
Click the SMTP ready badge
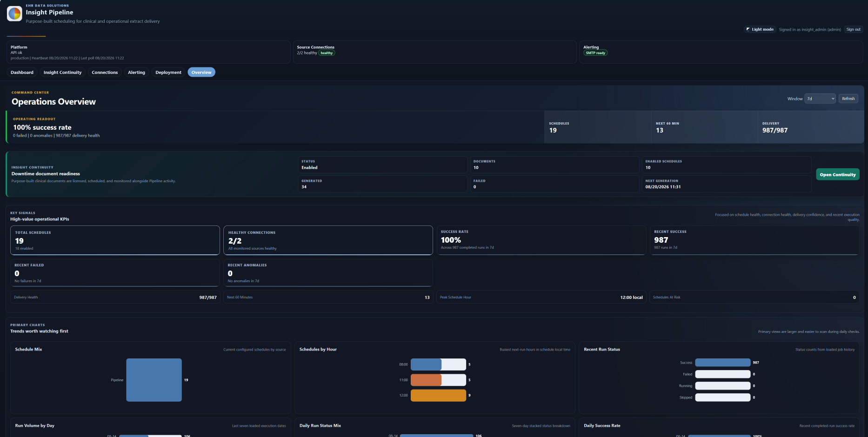[595, 53]
